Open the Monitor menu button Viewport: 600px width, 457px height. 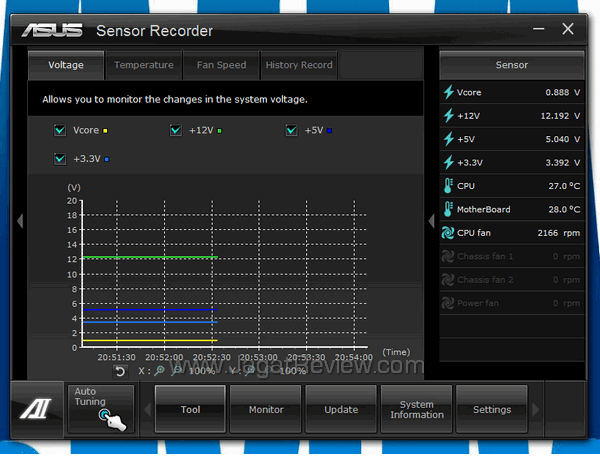[x=266, y=409]
